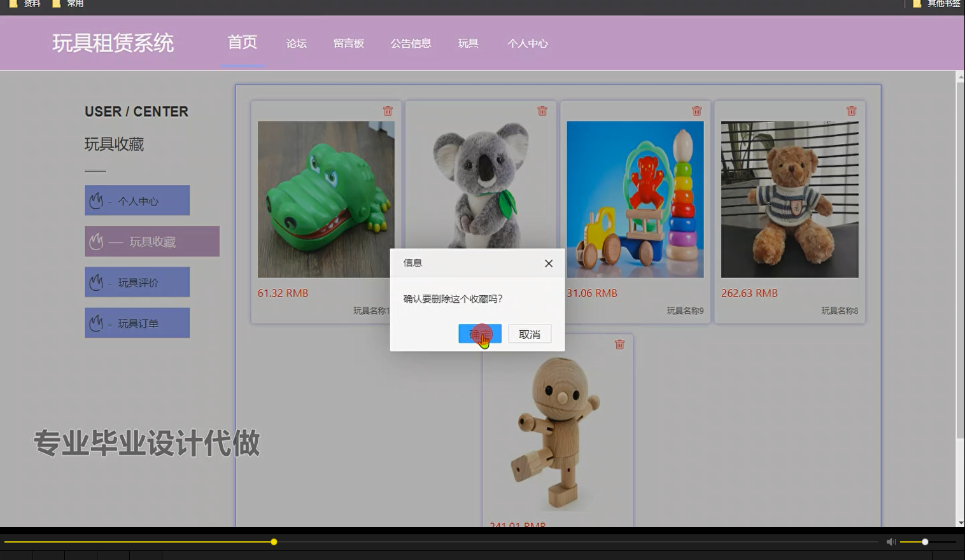The image size is (965, 560).
Task: Cancel deletion with the 取消 button
Action: 529,333
